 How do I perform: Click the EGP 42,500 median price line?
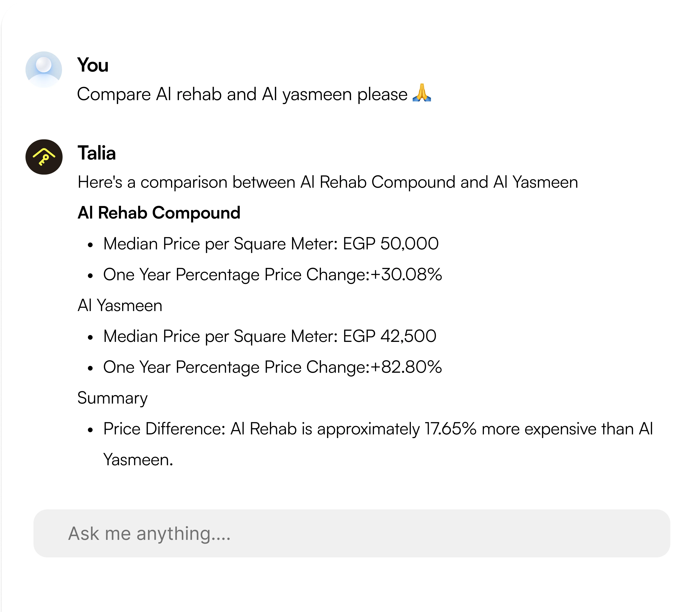point(270,336)
